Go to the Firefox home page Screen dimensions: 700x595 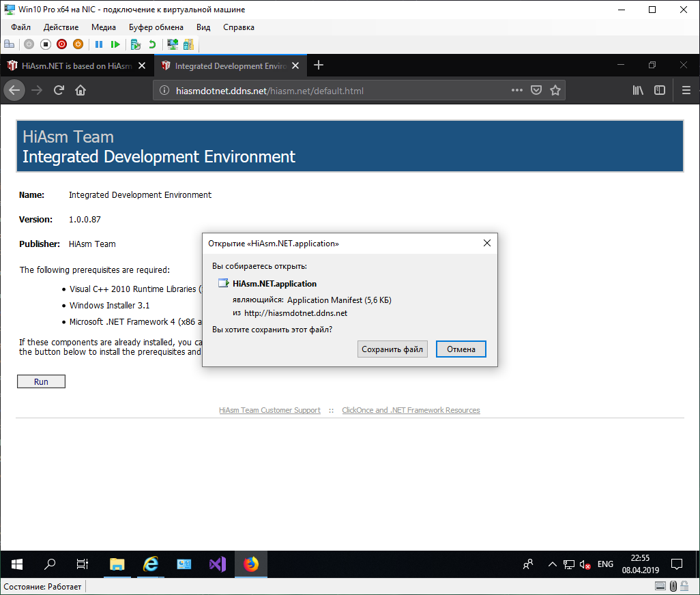click(81, 90)
